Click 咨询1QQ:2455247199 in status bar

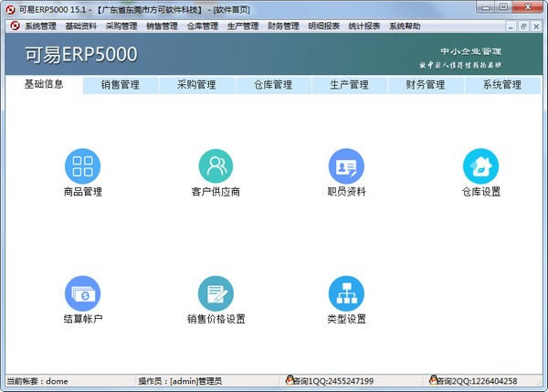[x=333, y=381]
